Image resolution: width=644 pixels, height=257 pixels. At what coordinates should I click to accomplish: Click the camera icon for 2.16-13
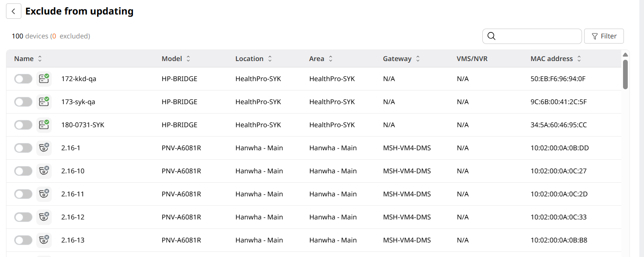pos(44,240)
